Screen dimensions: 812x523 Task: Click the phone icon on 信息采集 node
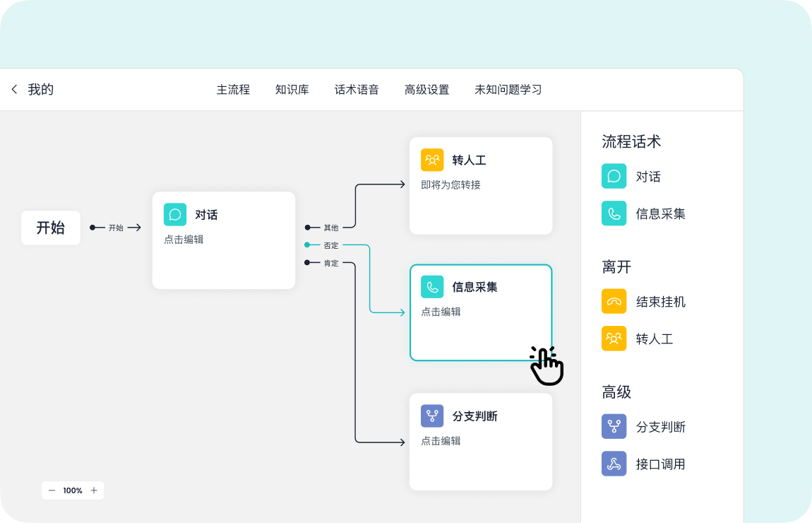[432, 287]
